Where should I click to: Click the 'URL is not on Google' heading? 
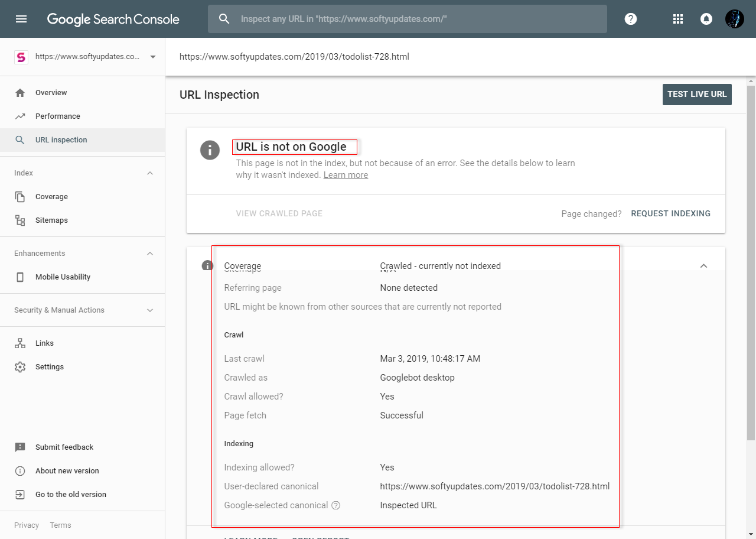pos(291,147)
